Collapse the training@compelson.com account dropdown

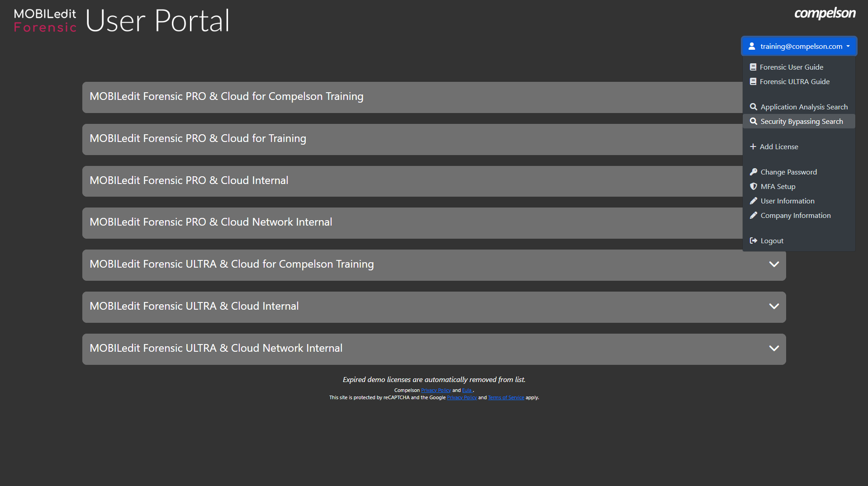(799, 46)
